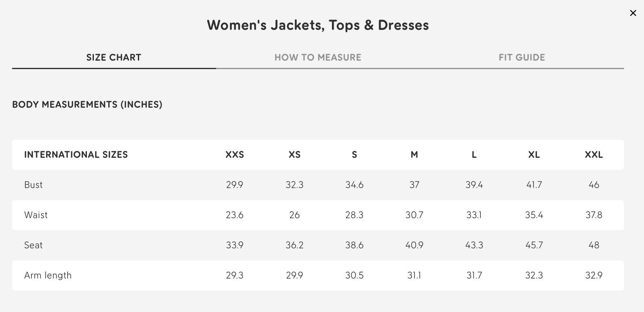Image resolution: width=644 pixels, height=312 pixels.
Task: Click the International Sizes header
Action: pyautogui.click(x=76, y=155)
